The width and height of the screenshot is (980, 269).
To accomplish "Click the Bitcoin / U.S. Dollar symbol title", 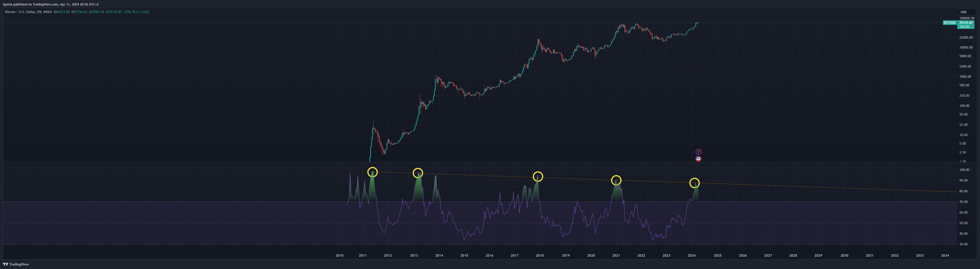I will coord(29,12).
